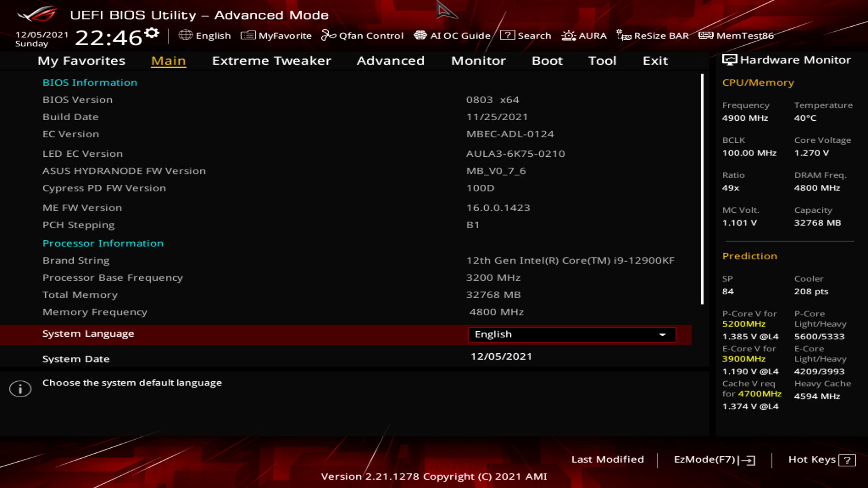Image resolution: width=868 pixels, height=488 pixels.
Task: Click the ReSize BAR icon
Action: pos(624,35)
